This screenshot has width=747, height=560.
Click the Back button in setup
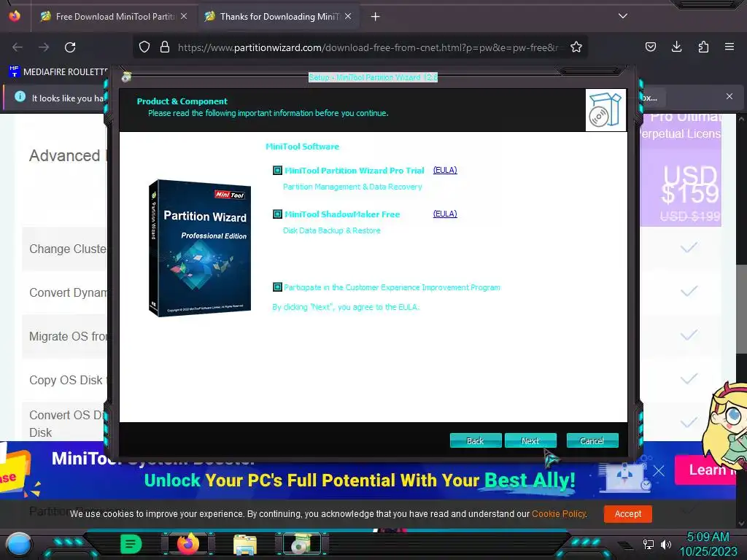[476, 440]
